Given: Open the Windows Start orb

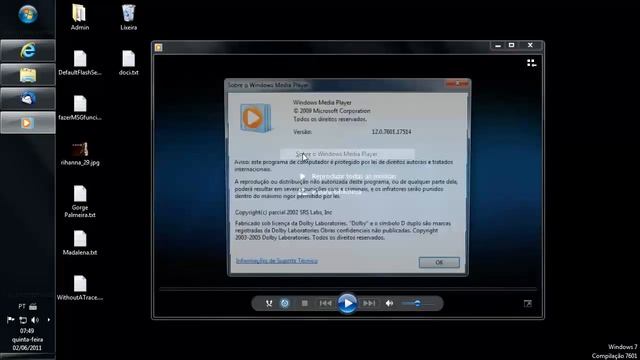Looking at the screenshot, I should [28, 15].
